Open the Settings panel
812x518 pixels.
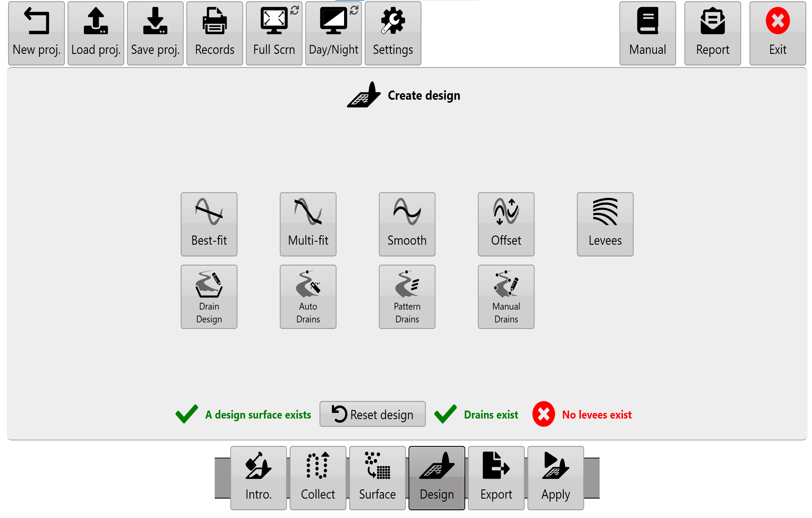(x=393, y=33)
